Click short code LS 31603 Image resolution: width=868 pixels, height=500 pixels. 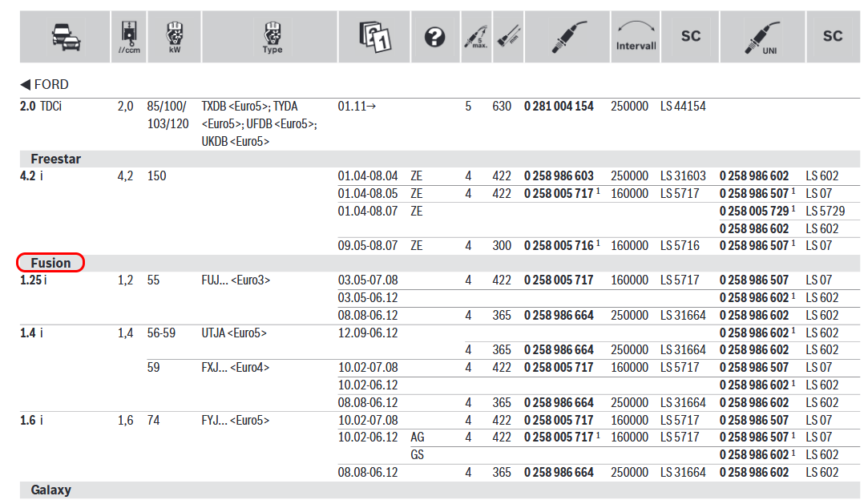pyautogui.click(x=683, y=176)
